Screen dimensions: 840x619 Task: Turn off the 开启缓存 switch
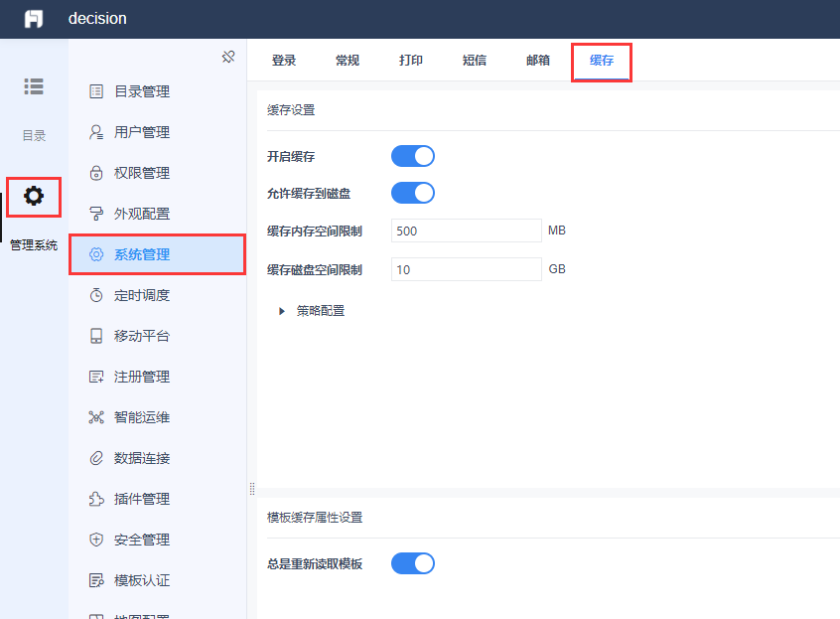(413, 156)
